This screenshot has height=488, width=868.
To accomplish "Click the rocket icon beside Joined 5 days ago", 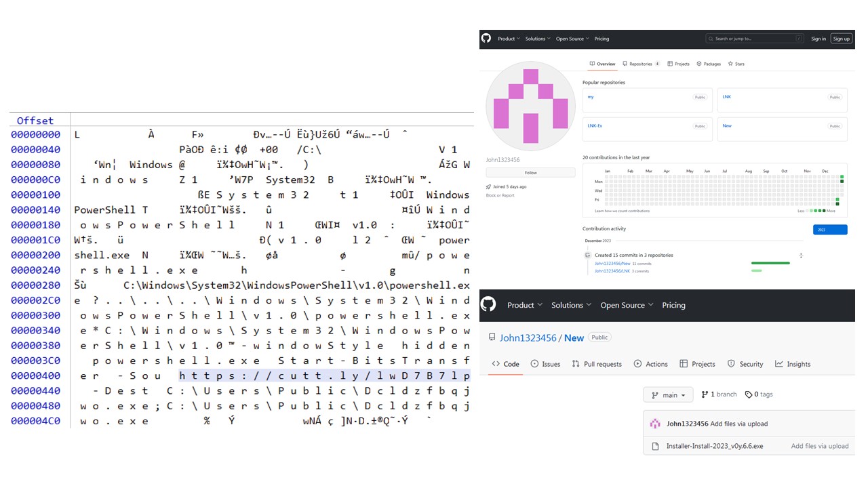I will (x=488, y=186).
